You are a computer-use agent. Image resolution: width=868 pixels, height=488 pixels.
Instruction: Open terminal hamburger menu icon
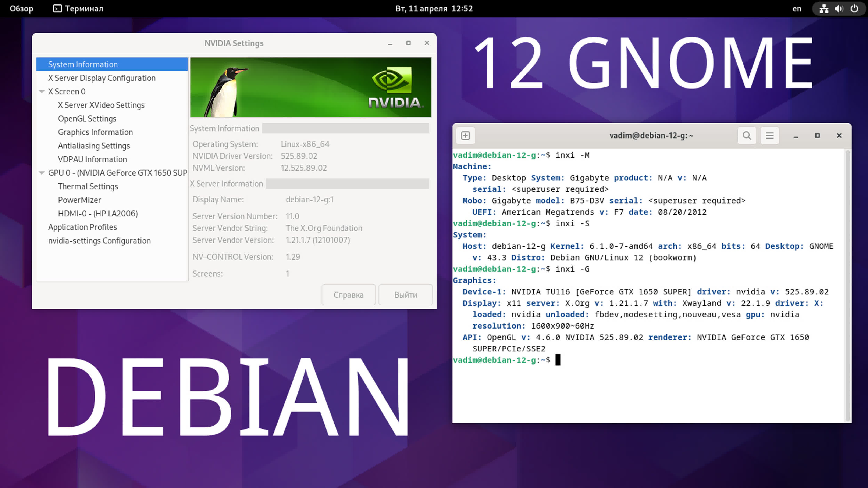point(770,135)
